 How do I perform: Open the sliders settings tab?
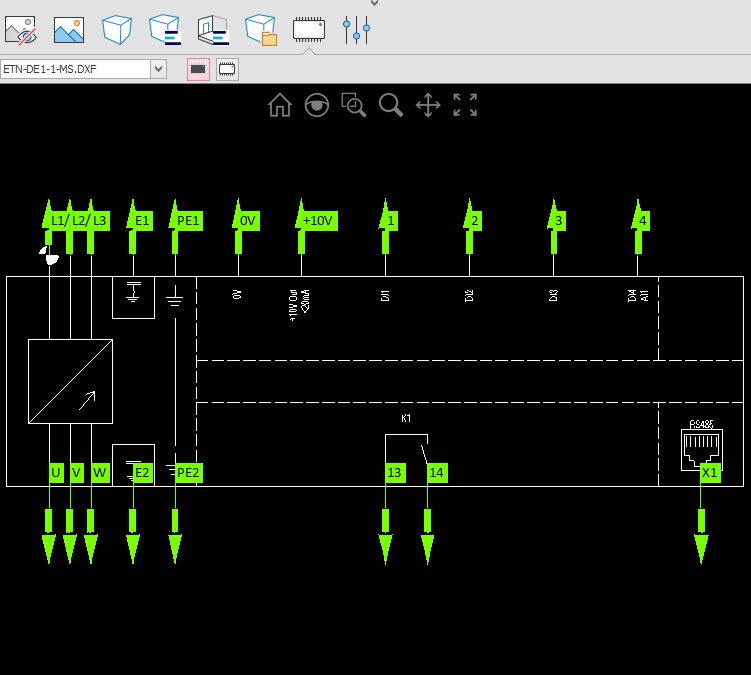click(356, 30)
